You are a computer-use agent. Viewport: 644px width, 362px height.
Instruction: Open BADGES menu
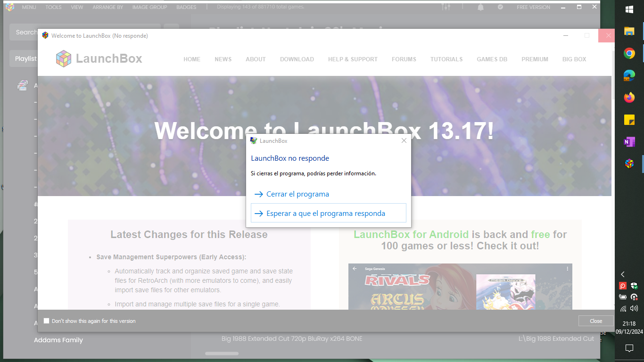[x=186, y=7]
